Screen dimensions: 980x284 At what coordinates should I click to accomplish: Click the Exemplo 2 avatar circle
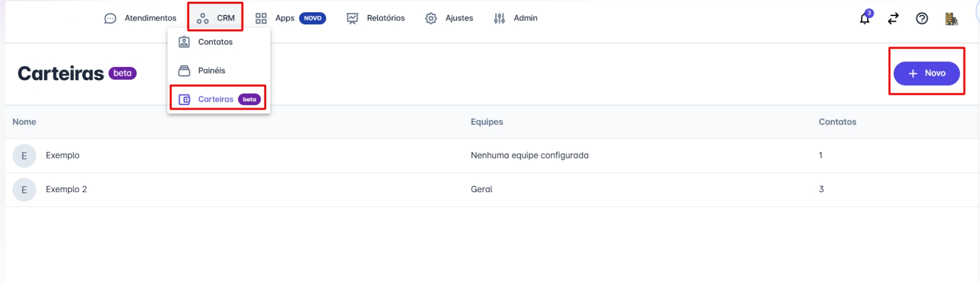24,189
